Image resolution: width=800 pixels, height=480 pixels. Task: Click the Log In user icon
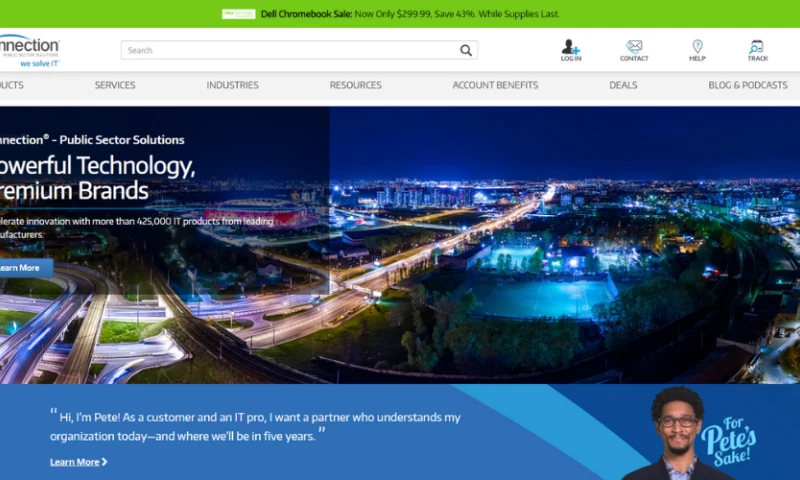coord(570,47)
